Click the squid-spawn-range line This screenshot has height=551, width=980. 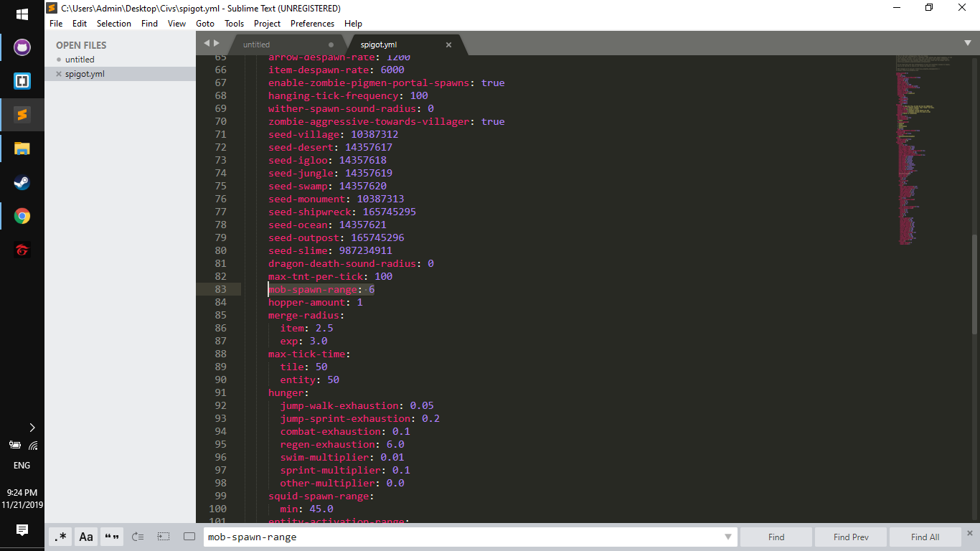tap(321, 496)
